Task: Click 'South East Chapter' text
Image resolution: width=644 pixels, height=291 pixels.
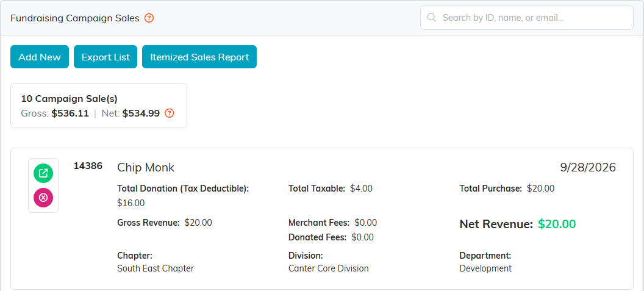Action: [x=156, y=268]
